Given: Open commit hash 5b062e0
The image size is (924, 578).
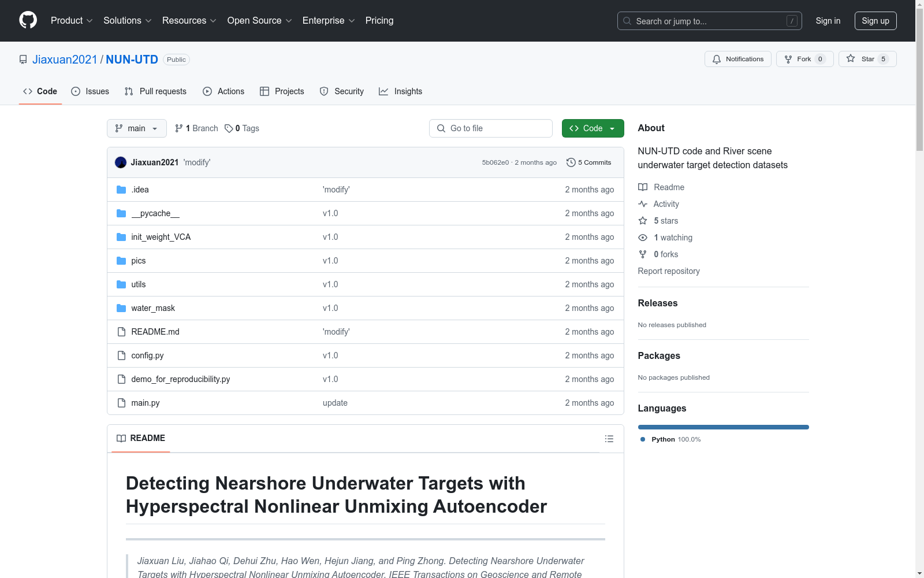Looking at the screenshot, I should click(x=495, y=162).
